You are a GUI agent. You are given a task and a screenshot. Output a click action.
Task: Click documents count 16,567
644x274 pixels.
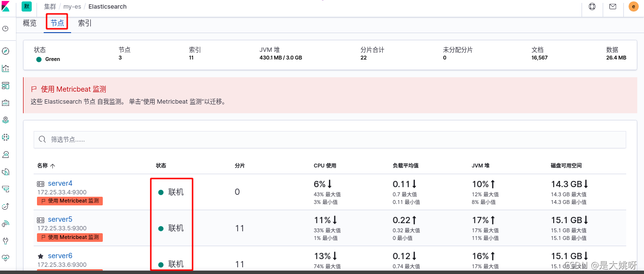pyautogui.click(x=539, y=58)
